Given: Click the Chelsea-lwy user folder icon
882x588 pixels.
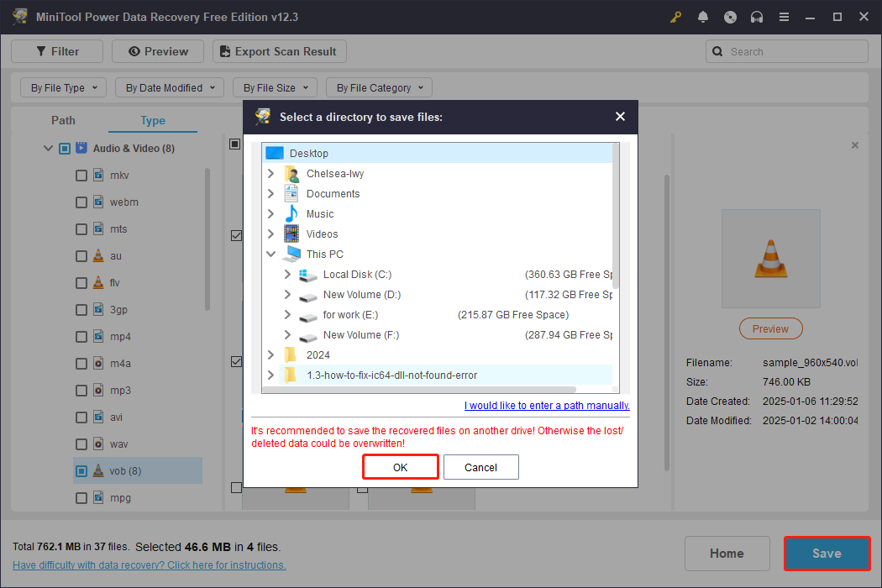Looking at the screenshot, I should click(291, 174).
